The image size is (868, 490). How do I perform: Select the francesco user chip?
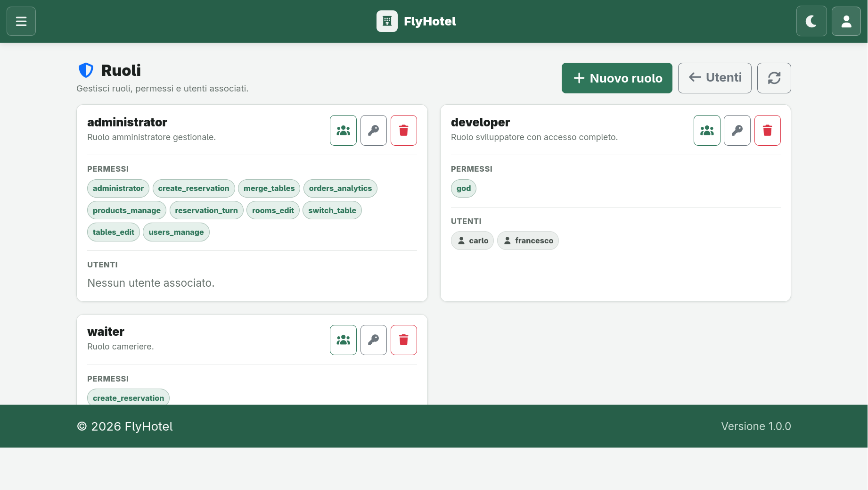click(x=528, y=241)
